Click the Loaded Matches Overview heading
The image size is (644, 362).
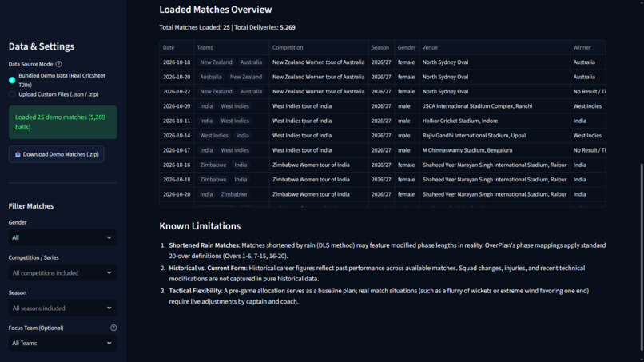215,10
